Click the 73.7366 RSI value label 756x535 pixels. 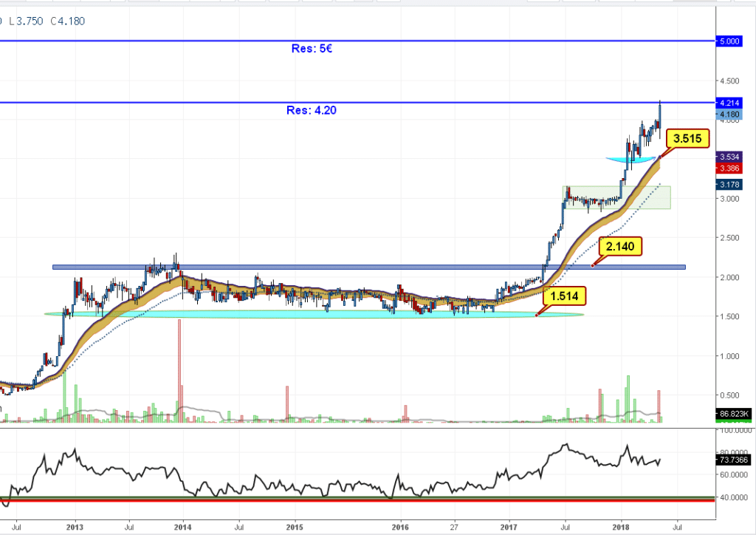tap(733, 460)
